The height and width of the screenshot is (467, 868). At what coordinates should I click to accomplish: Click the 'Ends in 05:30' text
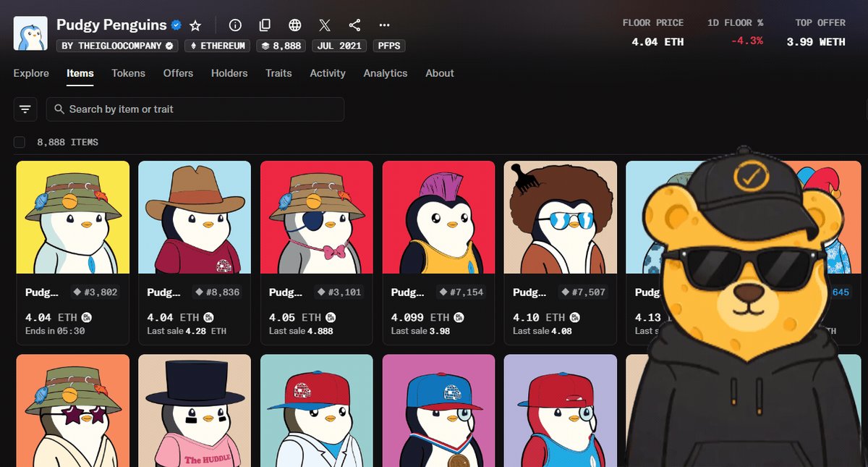tap(55, 331)
